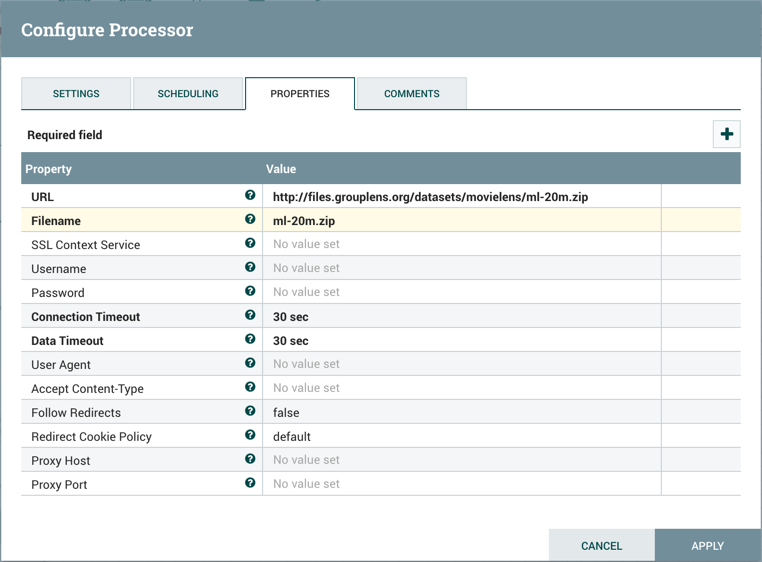This screenshot has width=762, height=562.
Task: Click help icon for SSL Context Service
Action: coord(250,244)
